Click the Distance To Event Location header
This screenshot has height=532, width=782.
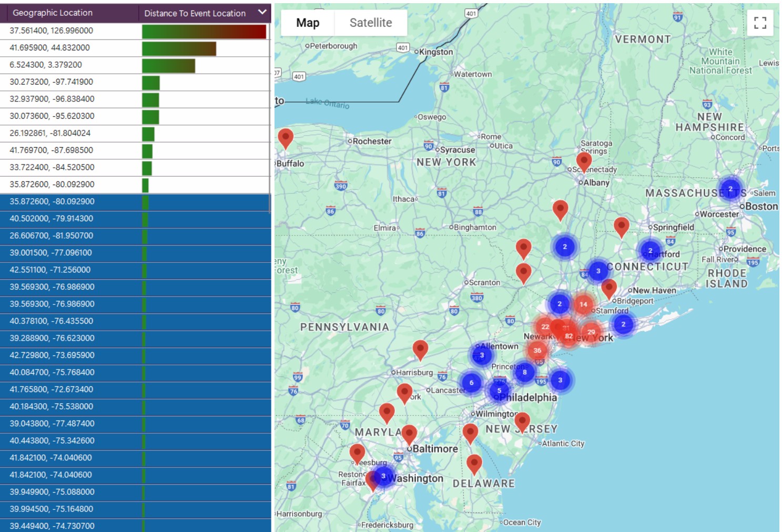[x=195, y=13]
